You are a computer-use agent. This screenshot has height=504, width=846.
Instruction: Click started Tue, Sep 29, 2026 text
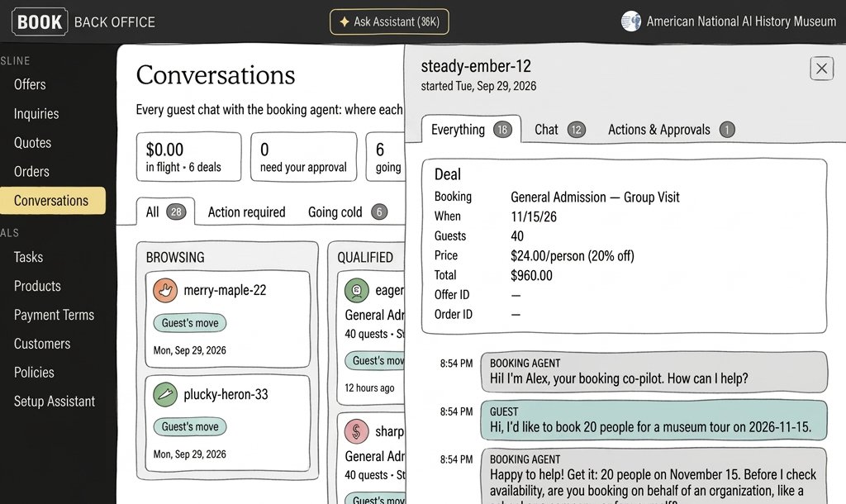pos(478,86)
